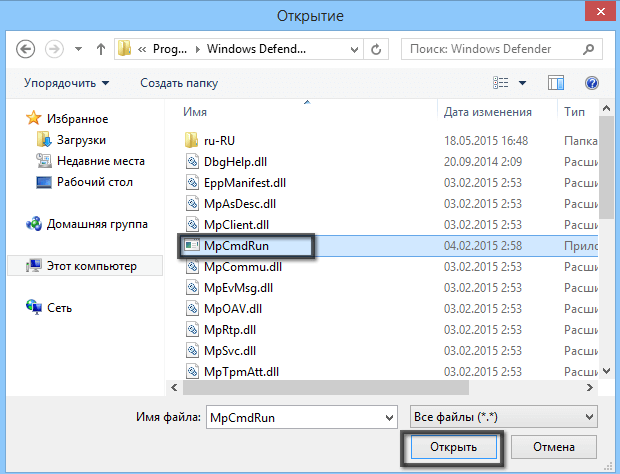This screenshot has height=474, width=620.
Task: Select MpAsDesc.dll file
Action: pyautogui.click(x=240, y=204)
